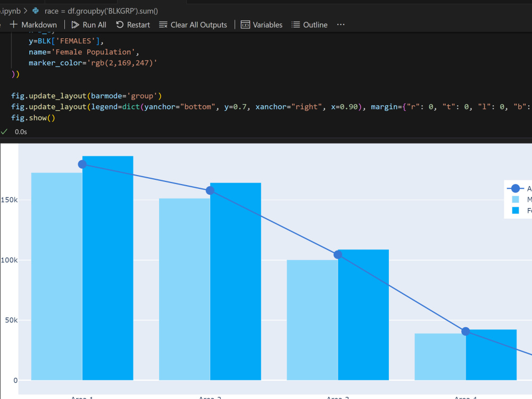Click the barmode='group' code line
Screen dimensions: 532x399
coord(87,96)
